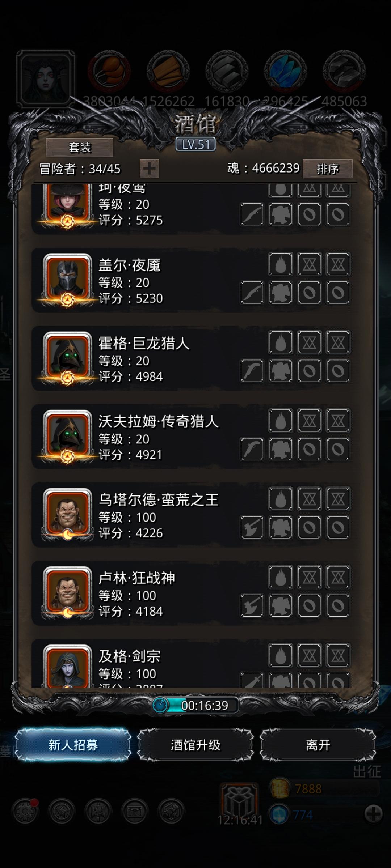The height and width of the screenshot is (868, 391).
Task: Open the 套装 set menu
Action: point(80,147)
